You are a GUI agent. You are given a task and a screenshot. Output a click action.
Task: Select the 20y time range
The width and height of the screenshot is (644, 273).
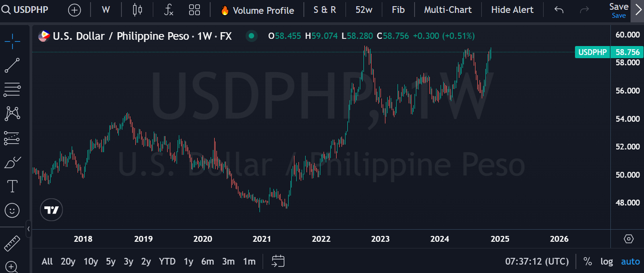coord(68,261)
